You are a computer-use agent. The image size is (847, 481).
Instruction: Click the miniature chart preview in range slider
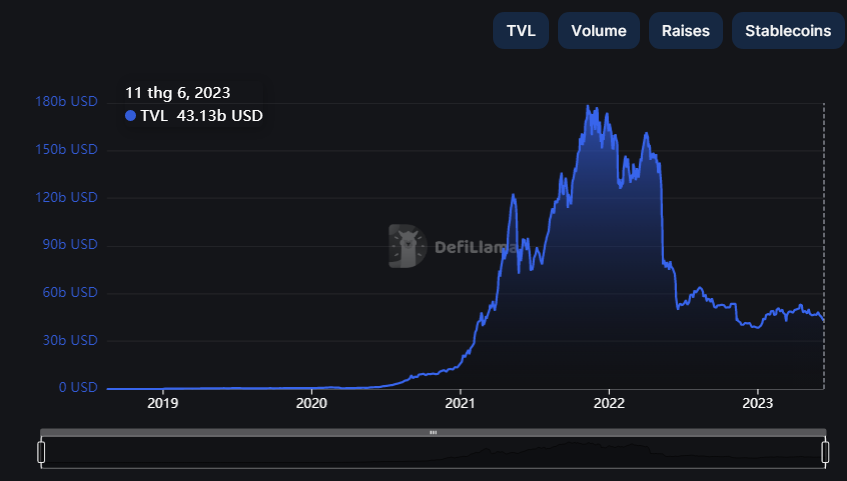coord(433,453)
